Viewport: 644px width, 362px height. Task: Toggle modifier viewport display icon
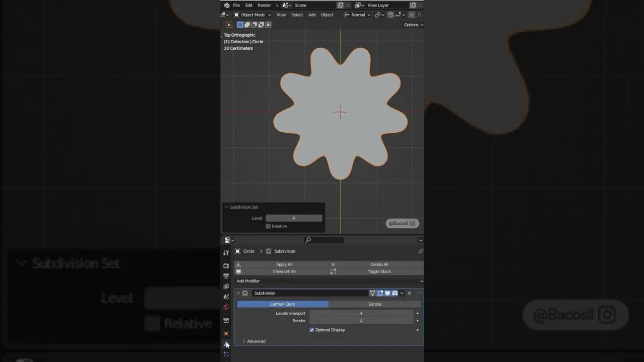click(x=387, y=293)
